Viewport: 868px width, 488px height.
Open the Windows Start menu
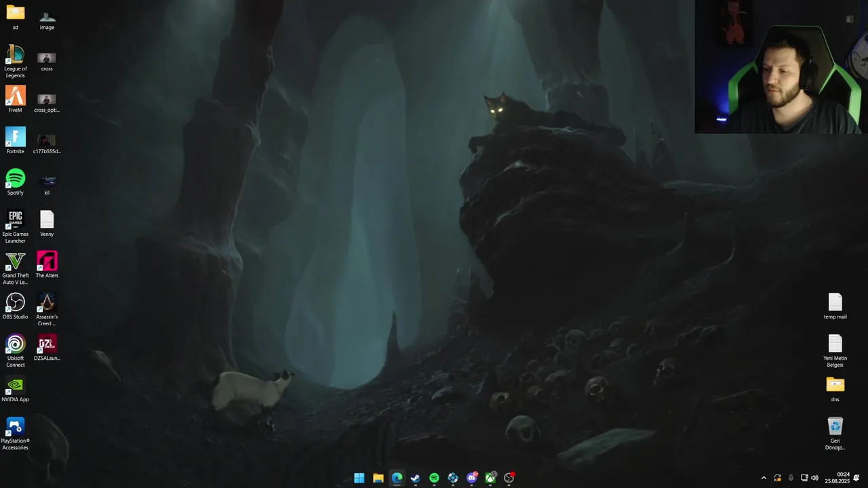359,478
